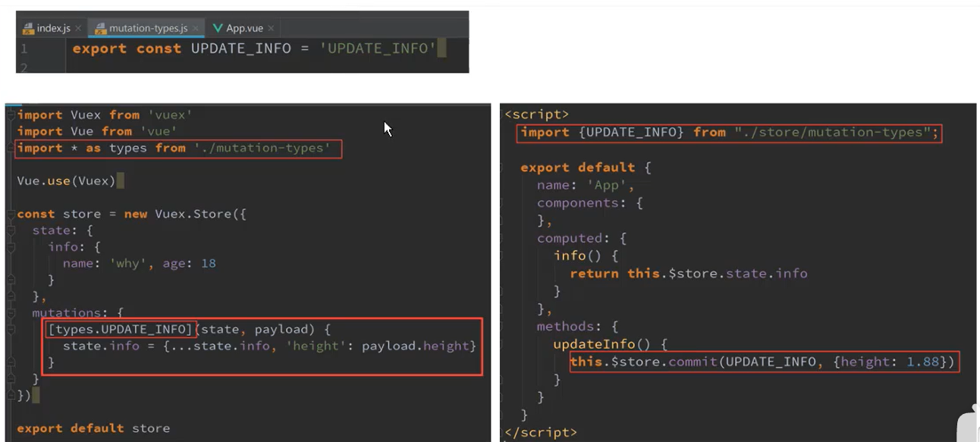The height and width of the screenshot is (442, 980).
Task: Click the 'export default store' line
Action: pos(93,428)
